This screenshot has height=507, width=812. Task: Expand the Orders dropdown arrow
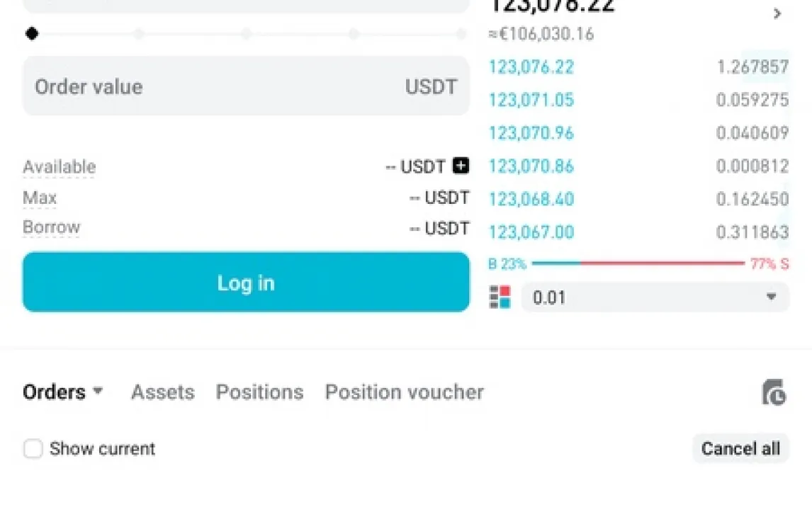(97, 391)
